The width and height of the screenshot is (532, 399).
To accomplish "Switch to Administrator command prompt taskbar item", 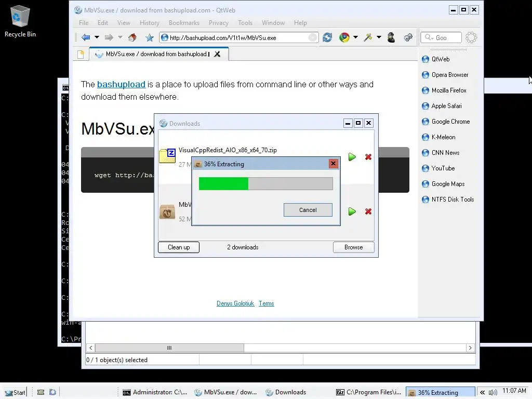I will coord(155,392).
